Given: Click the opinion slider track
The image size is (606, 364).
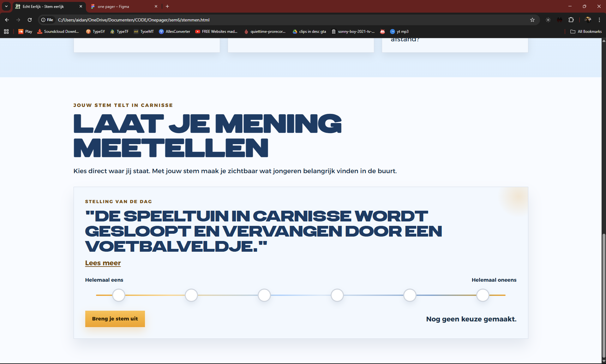Looking at the screenshot, I should 300,295.
